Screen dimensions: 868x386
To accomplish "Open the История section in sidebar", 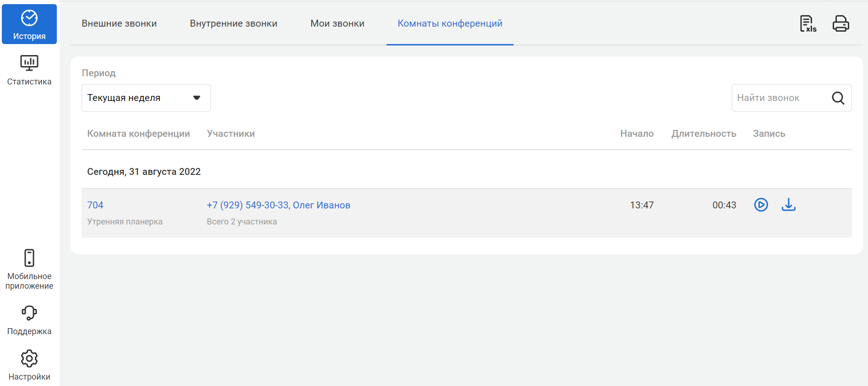I will coord(29,25).
